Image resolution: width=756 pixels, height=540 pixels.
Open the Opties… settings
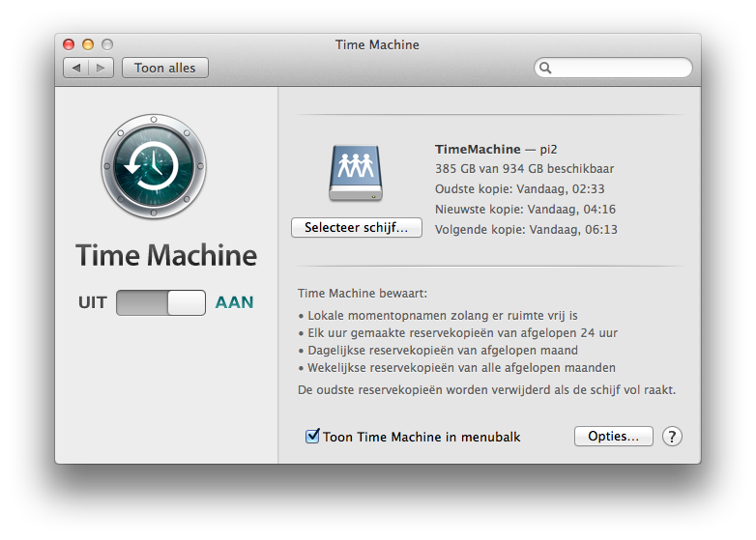[613, 437]
